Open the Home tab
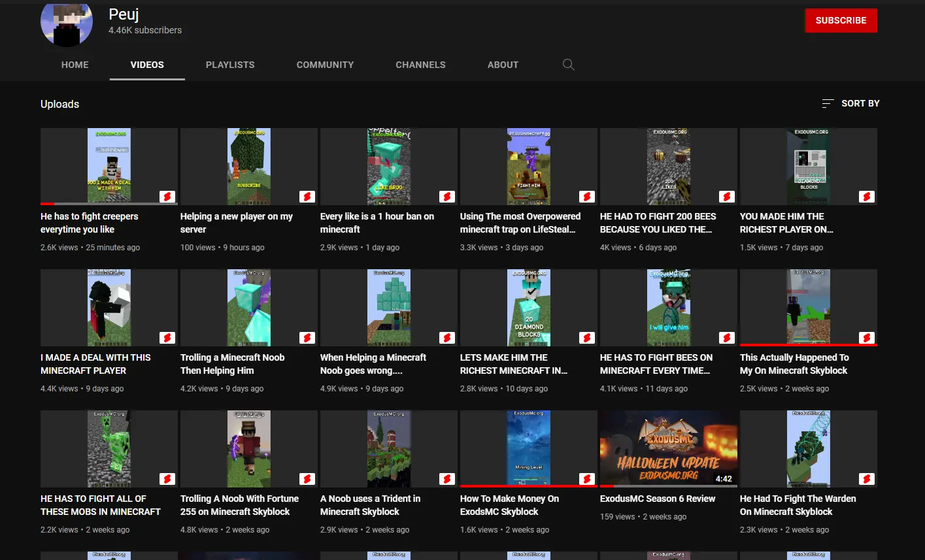 pos(75,65)
